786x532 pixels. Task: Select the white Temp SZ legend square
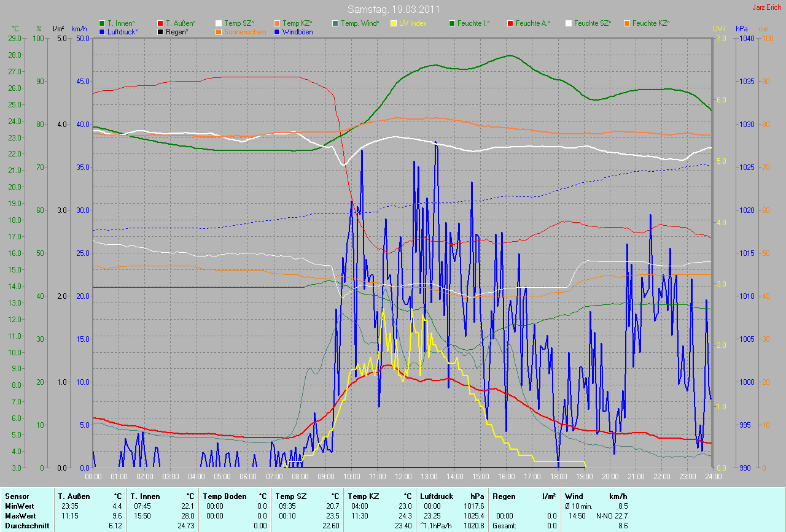[x=219, y=23]
